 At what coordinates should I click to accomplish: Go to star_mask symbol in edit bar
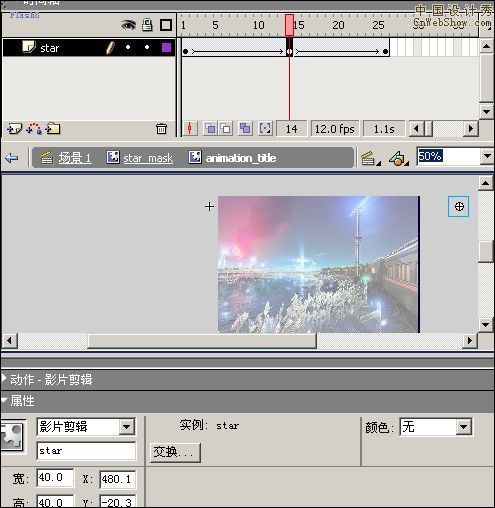click(148, 158)
